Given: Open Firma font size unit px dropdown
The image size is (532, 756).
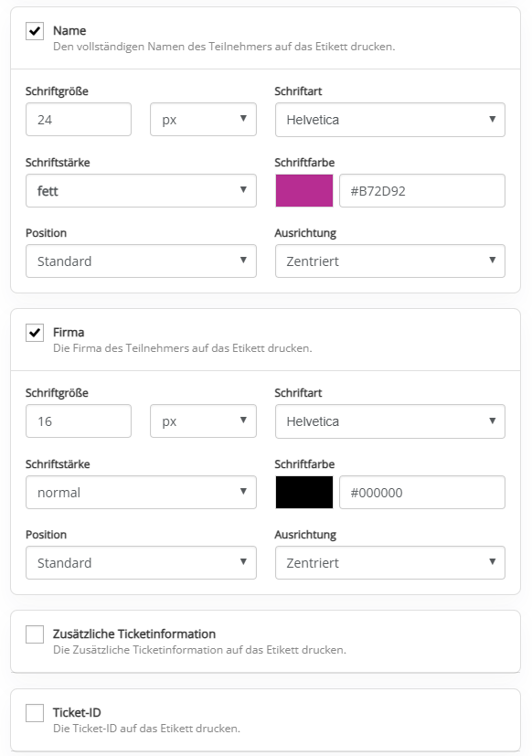Looking at the screenshot, I should coord(203,421).
